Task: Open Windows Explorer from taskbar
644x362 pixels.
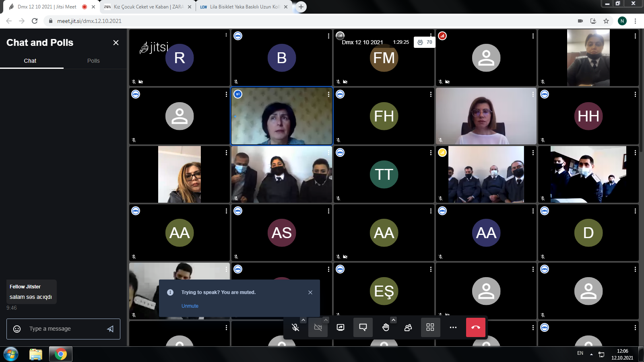Action: coord(36,354)
